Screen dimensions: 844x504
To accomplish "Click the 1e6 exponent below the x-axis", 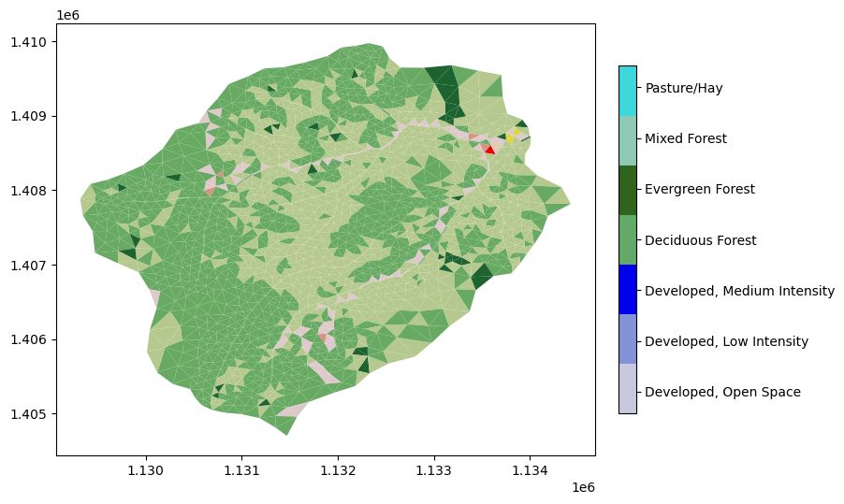I will (x=582, y=488).
